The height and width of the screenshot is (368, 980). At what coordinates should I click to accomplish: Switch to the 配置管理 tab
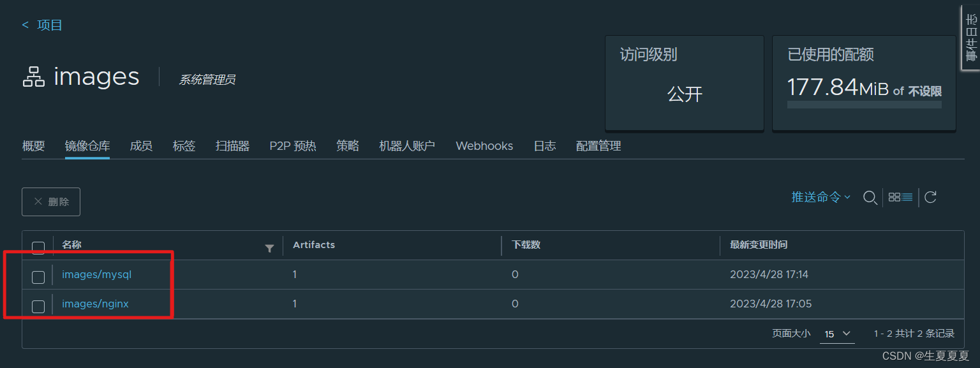click(598, 145)
